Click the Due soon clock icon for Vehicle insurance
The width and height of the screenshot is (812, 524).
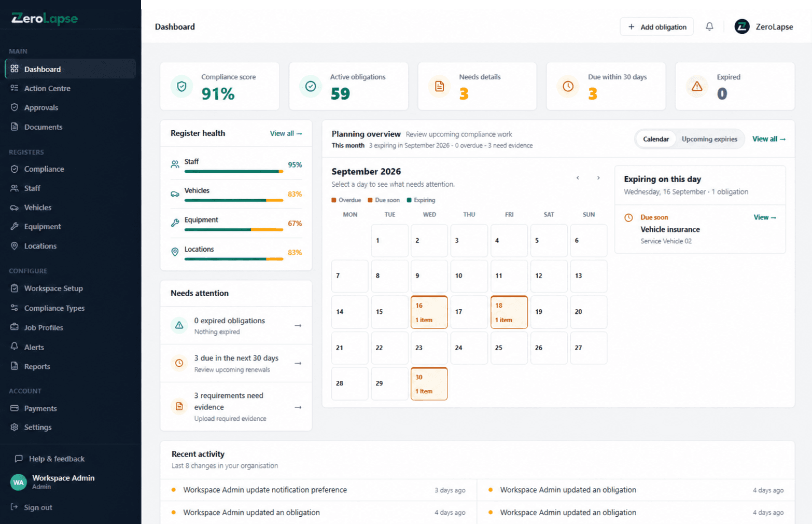point(628,218)
